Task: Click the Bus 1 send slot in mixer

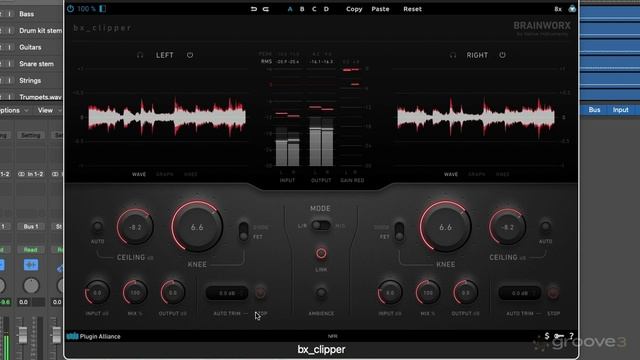Action: [31, 226]
